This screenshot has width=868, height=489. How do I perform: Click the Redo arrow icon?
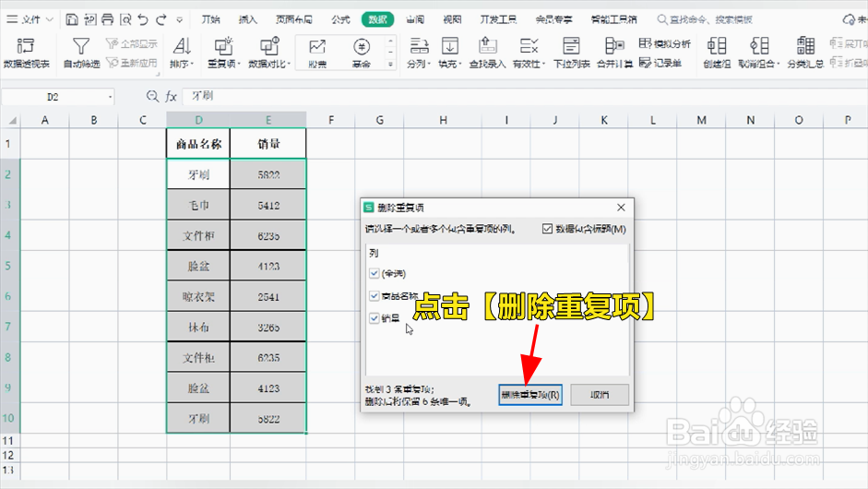point(161,20)
